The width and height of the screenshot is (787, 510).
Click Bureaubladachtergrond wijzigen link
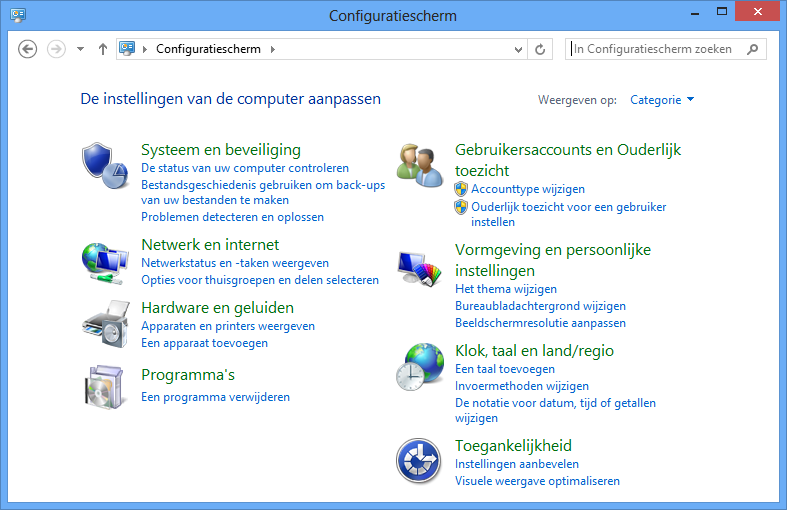[540, 306]
